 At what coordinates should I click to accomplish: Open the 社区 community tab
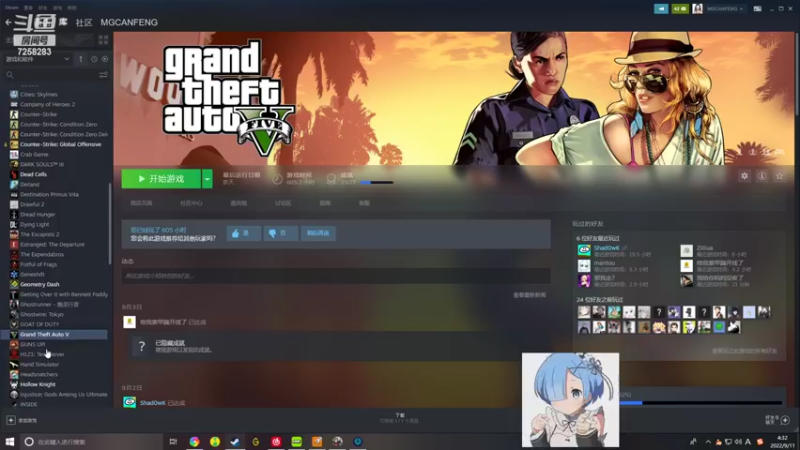(84, 22)
